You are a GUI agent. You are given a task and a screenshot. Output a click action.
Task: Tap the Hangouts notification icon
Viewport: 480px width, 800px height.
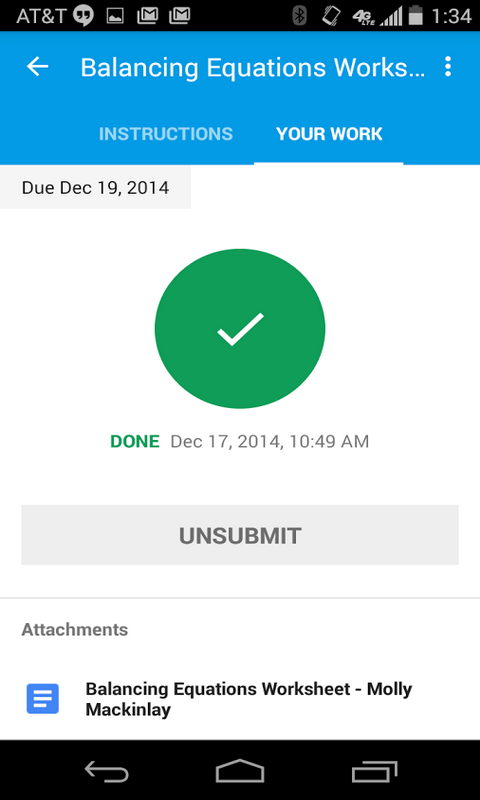pos(84,16)
